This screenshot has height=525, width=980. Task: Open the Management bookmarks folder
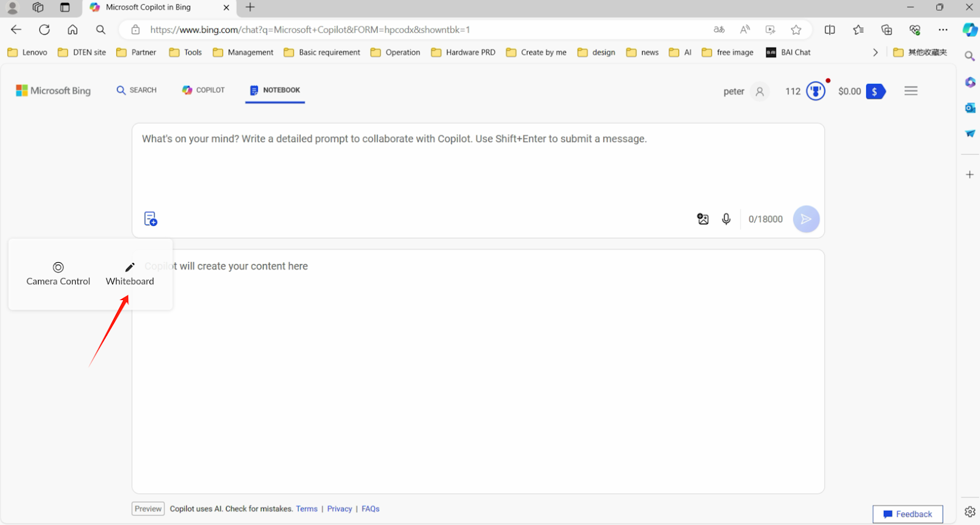pos(243,52)
